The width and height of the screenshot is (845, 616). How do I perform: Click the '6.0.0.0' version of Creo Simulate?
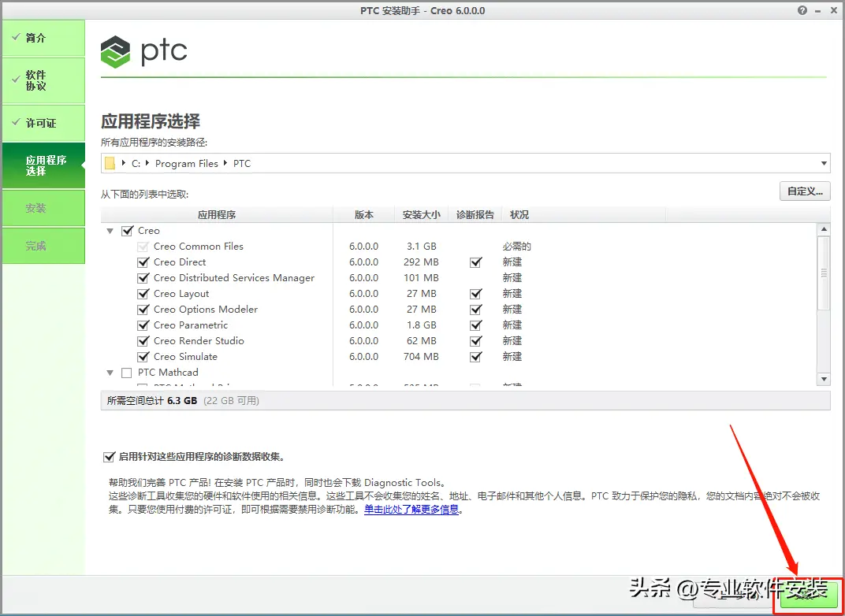point(363,357)
